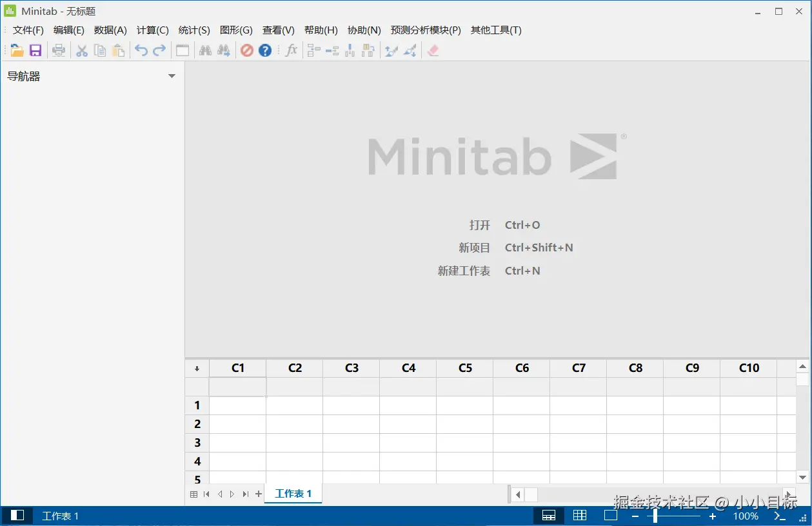The width and height of the screenshot is (812, 526).
Task: Select column header C1
Action: coord(238,368)
